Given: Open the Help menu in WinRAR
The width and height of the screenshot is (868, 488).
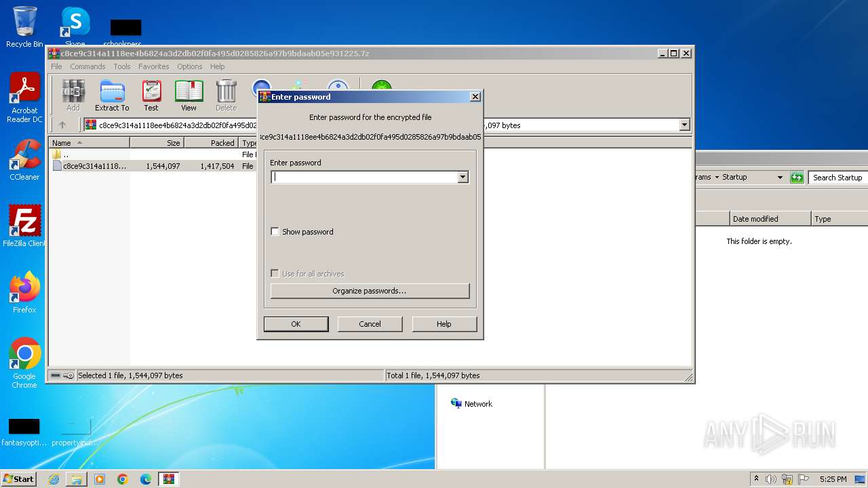Looking at the screenshot, I should [217, 66].
